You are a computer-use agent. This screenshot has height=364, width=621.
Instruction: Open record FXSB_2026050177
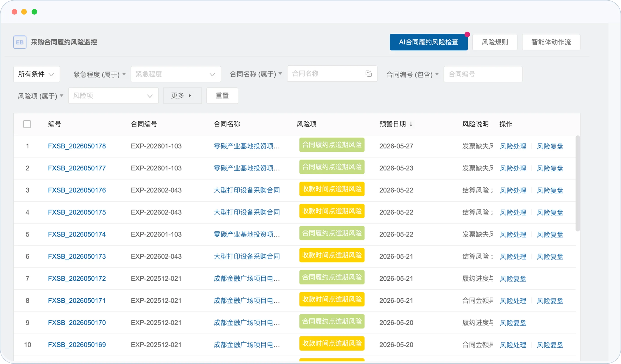77,168
